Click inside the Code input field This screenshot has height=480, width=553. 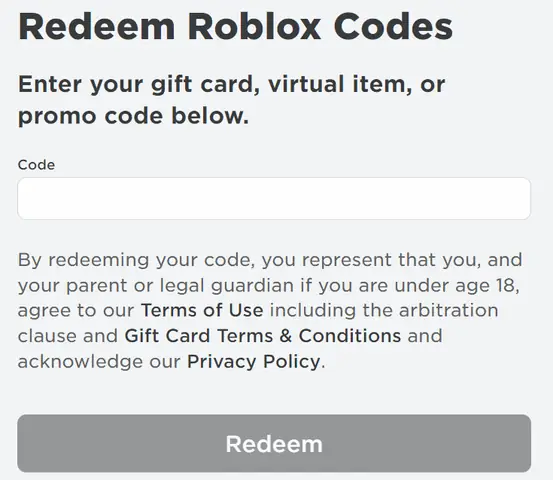(x=274, y=199)
